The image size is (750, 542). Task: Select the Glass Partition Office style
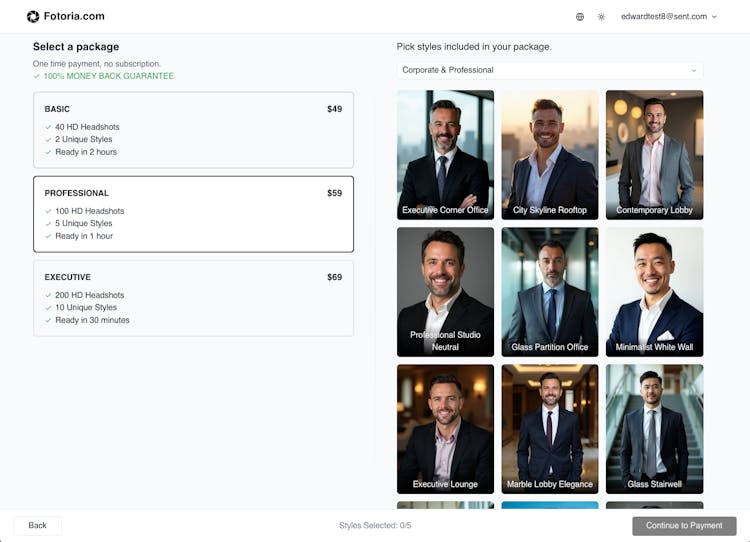tap(550, 291)
